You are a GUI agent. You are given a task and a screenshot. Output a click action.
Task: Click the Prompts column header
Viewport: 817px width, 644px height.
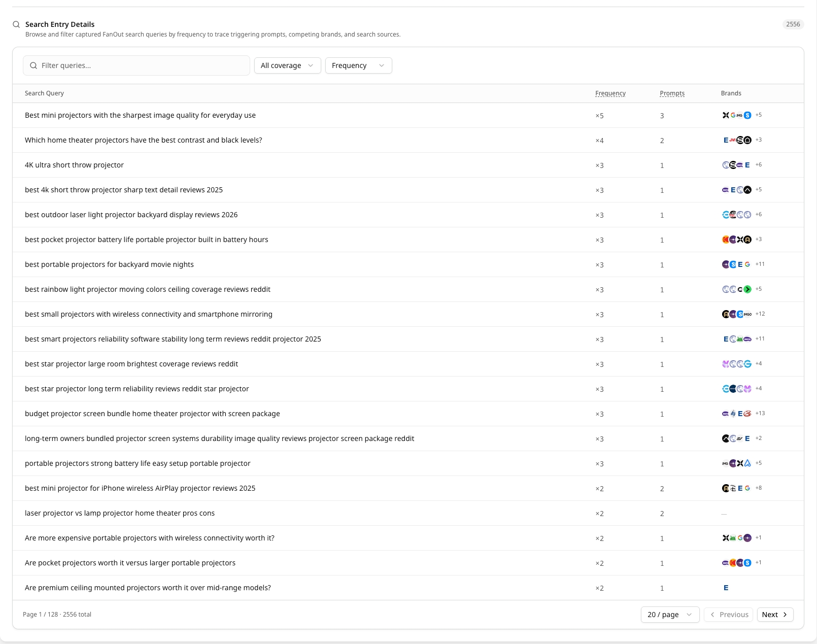coord(672,93)
